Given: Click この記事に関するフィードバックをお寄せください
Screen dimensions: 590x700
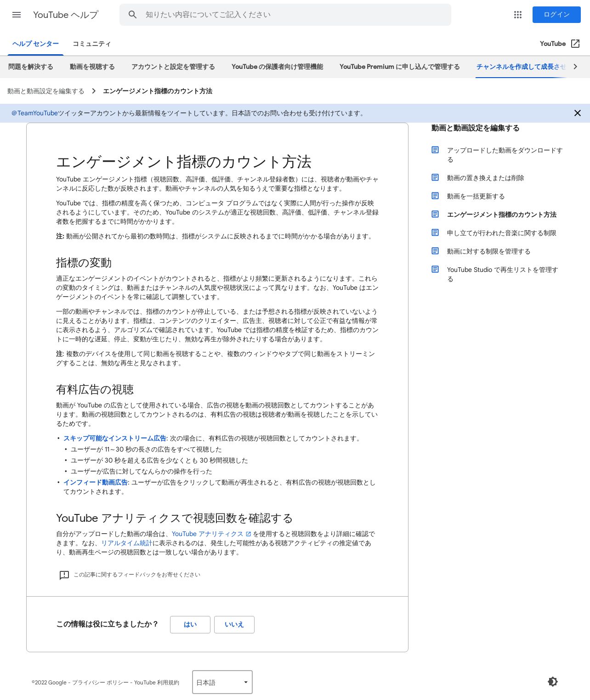Looking at the screenshot, I should click(x=137, y=575).
